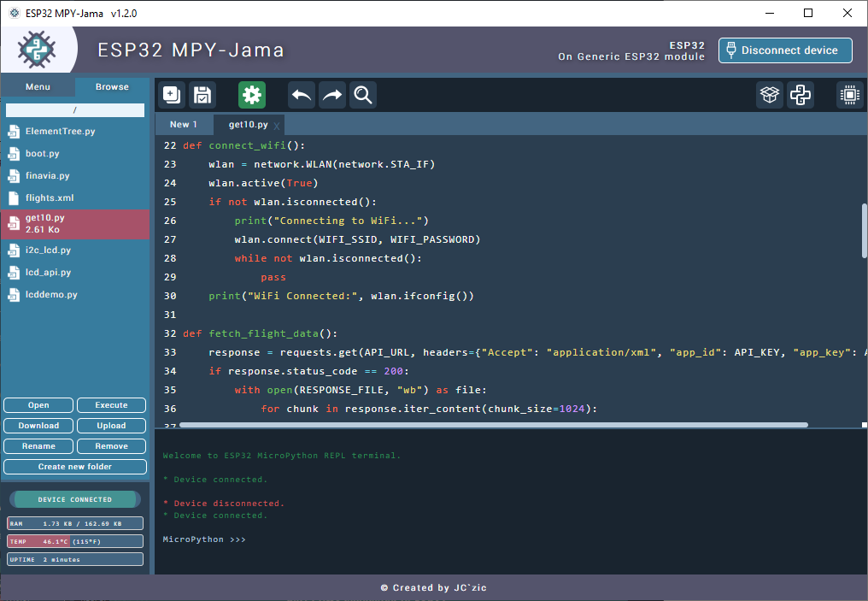868x601 pixels.
Task: Click "On Generic ESP32 module" header text
Action: coord(631,56)
